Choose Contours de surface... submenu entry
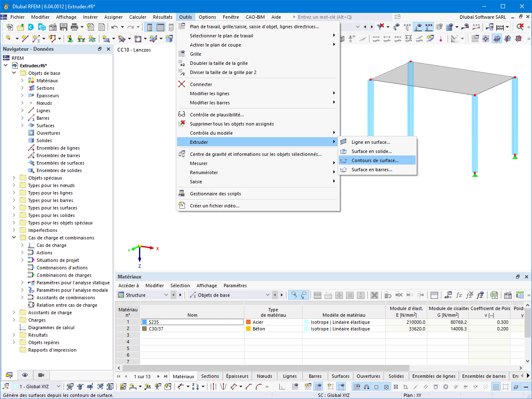532x399 pixels. click(x=377, y=160)
